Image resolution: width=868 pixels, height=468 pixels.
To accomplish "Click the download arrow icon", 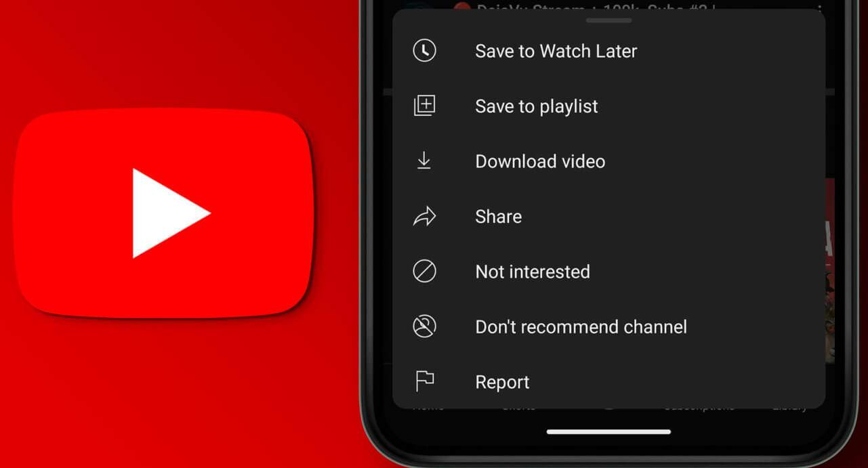I will coord(424,161).
